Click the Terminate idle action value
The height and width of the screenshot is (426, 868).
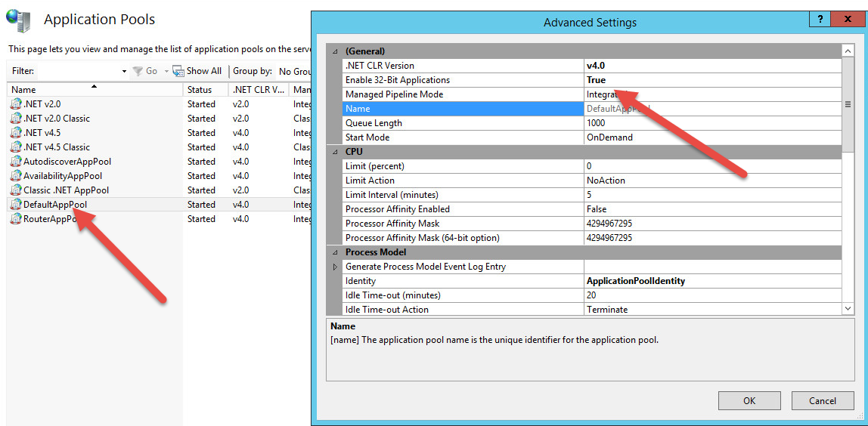pos(607,310)
